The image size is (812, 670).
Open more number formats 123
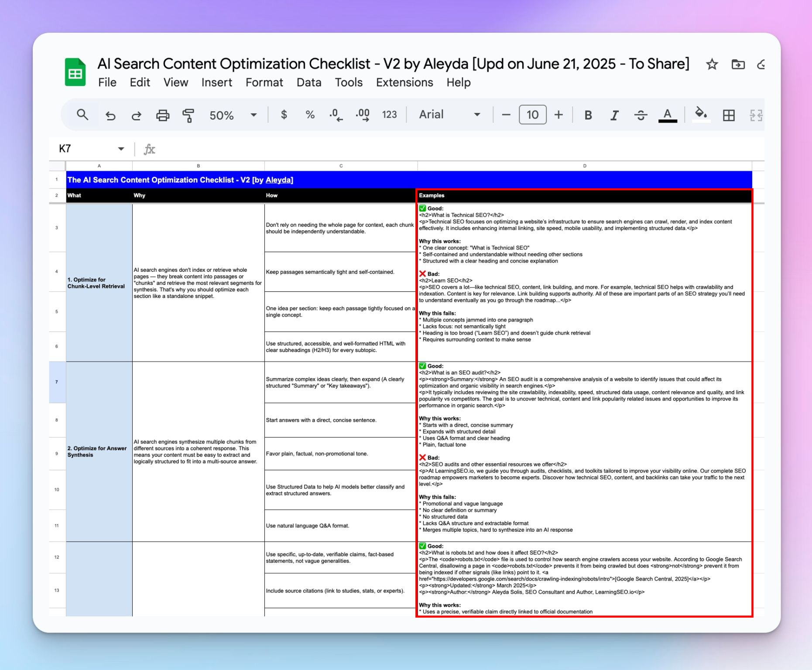[389, 115]
